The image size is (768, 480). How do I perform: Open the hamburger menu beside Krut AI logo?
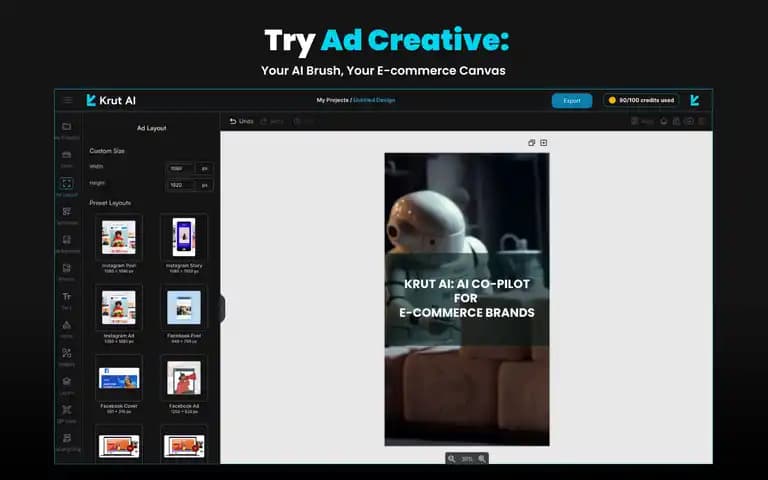click(x=68, y=100)
